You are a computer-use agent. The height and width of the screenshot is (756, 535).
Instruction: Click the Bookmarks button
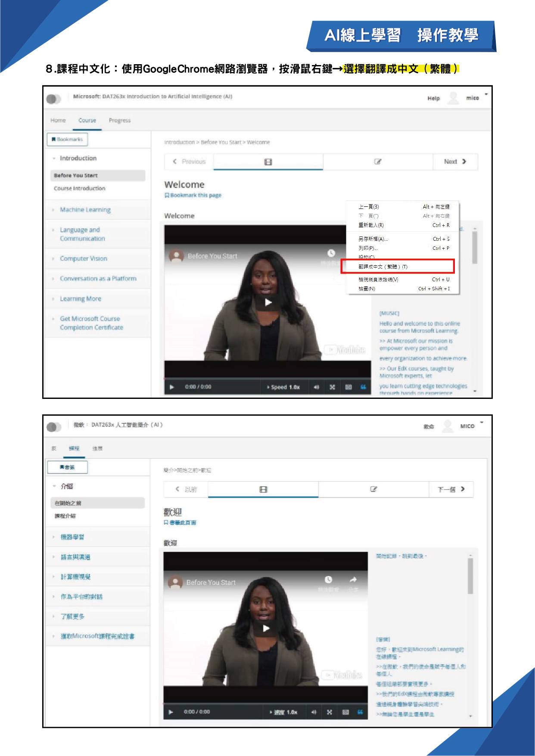pos(67,139)
